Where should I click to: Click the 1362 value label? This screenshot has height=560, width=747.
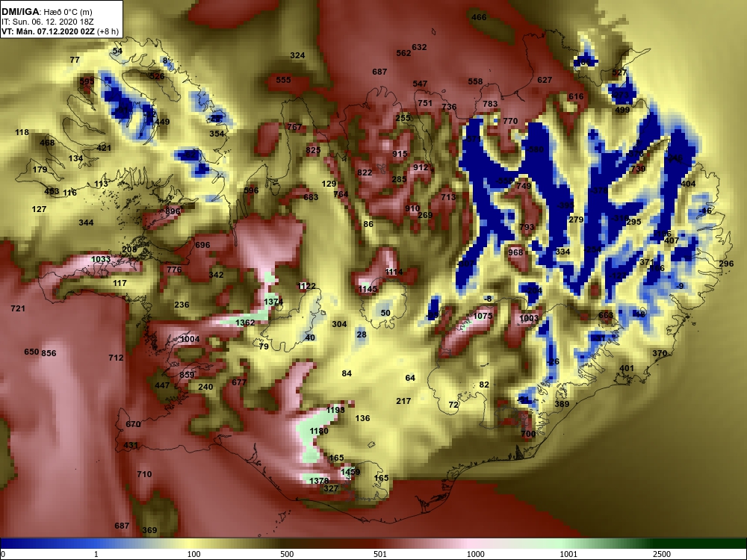pos(245,323)
